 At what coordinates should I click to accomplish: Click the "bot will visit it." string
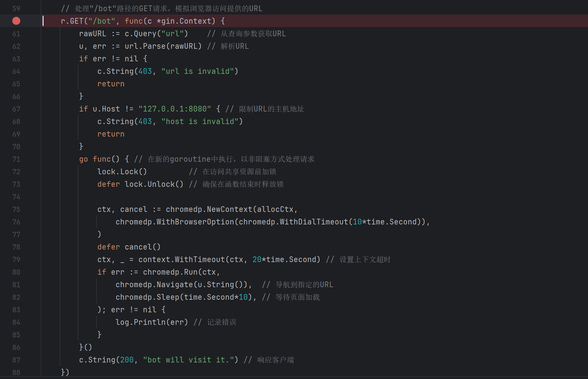point(189,360)
